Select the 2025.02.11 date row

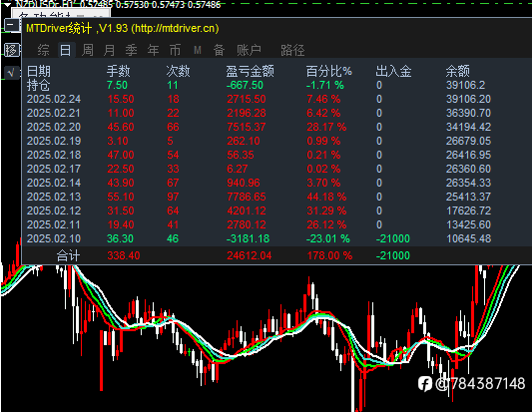pyautogui.click(x=54, y=224)
